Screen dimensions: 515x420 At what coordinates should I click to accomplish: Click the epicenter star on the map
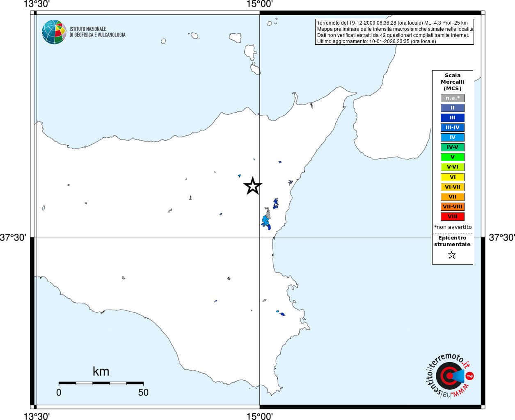(x=253, y=186)
